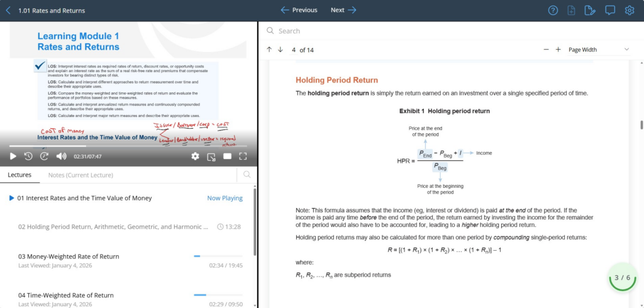This screenshot has height=308, width=644.
Task: Click the Now Playing label
Action: 225,199
